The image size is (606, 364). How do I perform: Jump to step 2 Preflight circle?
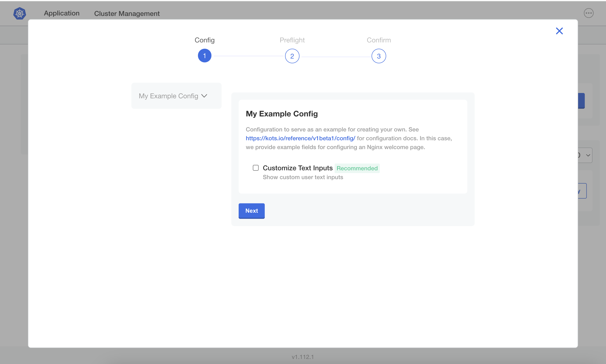click(292, 56)
